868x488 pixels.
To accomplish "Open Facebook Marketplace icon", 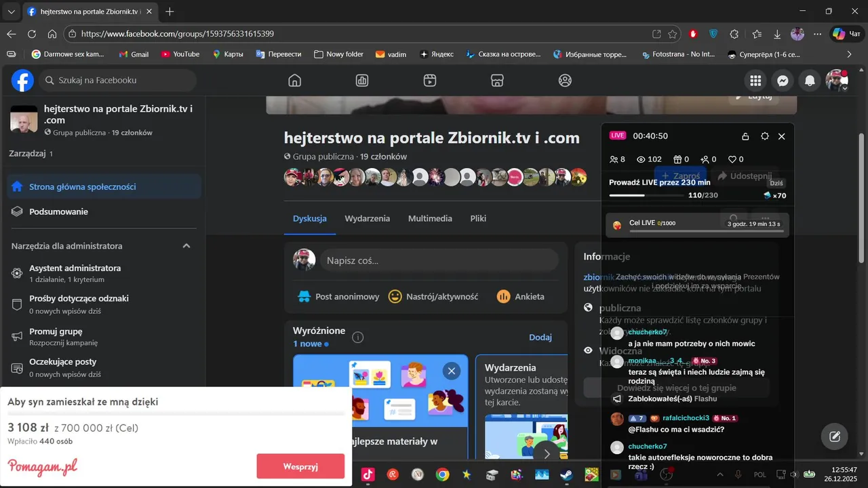I will pos(497,81).
